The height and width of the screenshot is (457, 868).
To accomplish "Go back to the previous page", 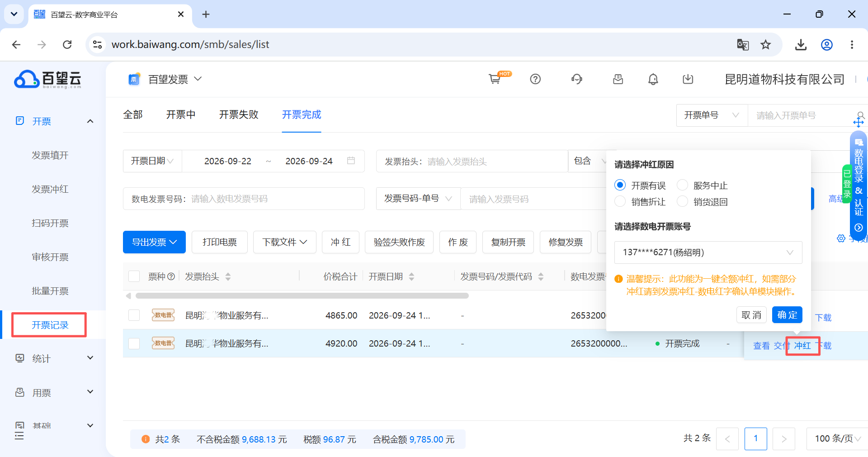I will click(16, 44).
